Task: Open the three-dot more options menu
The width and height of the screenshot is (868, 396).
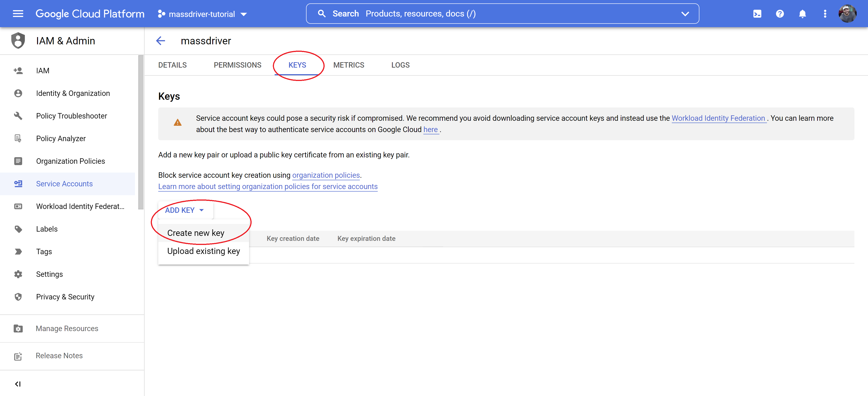Action: point(825,14)
